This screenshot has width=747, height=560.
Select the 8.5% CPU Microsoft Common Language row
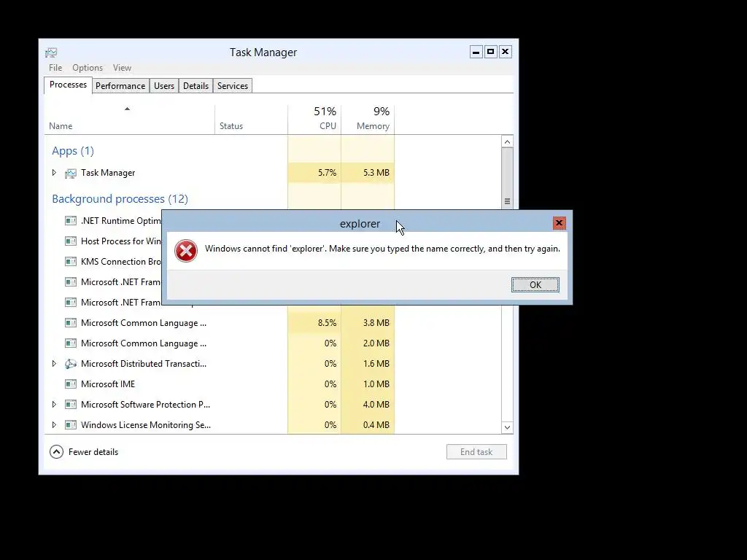[x=219, y=323]
